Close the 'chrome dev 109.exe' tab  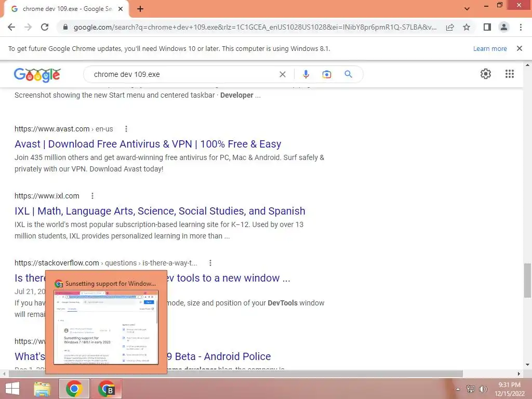pos(121,9)
